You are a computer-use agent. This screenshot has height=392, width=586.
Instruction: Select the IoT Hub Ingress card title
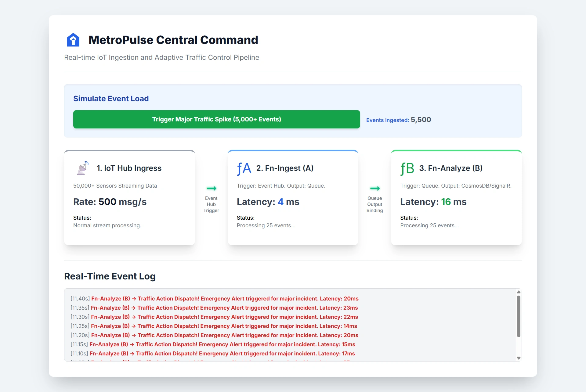(129, 168)
